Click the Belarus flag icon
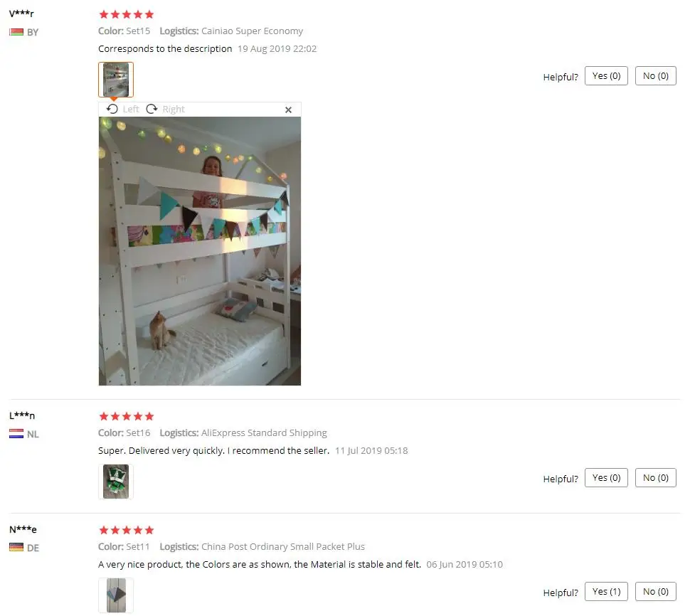690x616 pixels. point(16,32)
